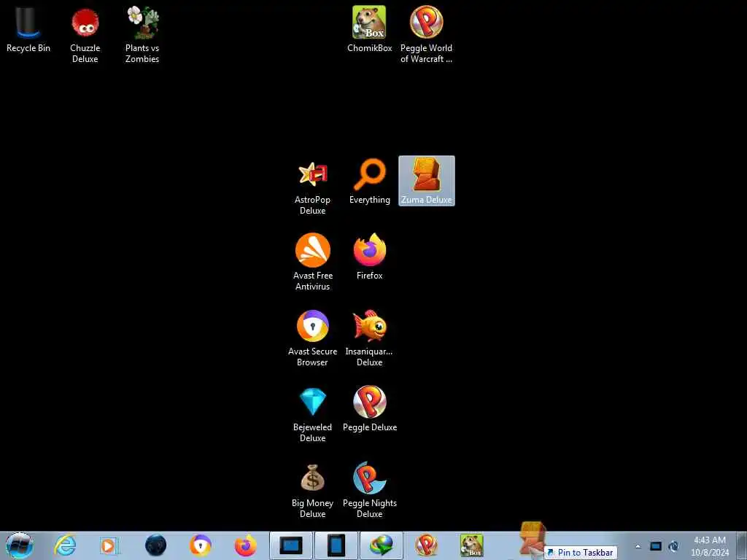Click the monitor icon in system tray
The height and width of the screenshot is (560, 747).
656,546
